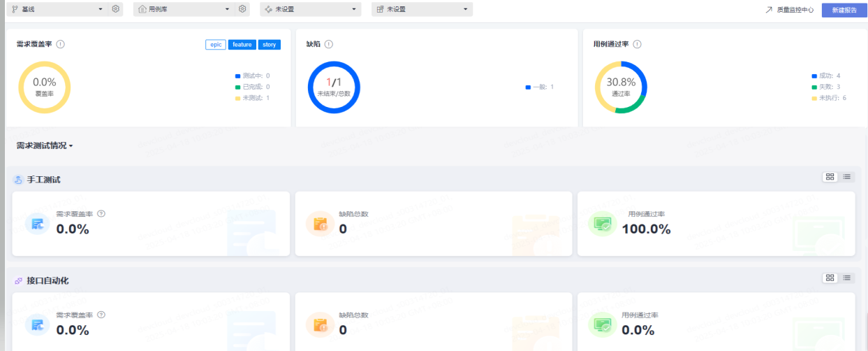Open the second 未设置 dropdown with grid icon

pyautogui.click(x=422, y=9)
